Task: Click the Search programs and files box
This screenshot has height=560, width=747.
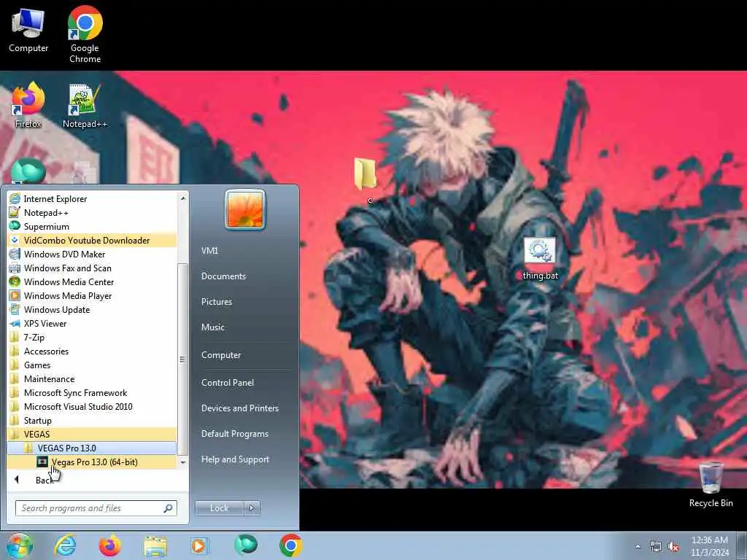Action: tap(96, 508)
